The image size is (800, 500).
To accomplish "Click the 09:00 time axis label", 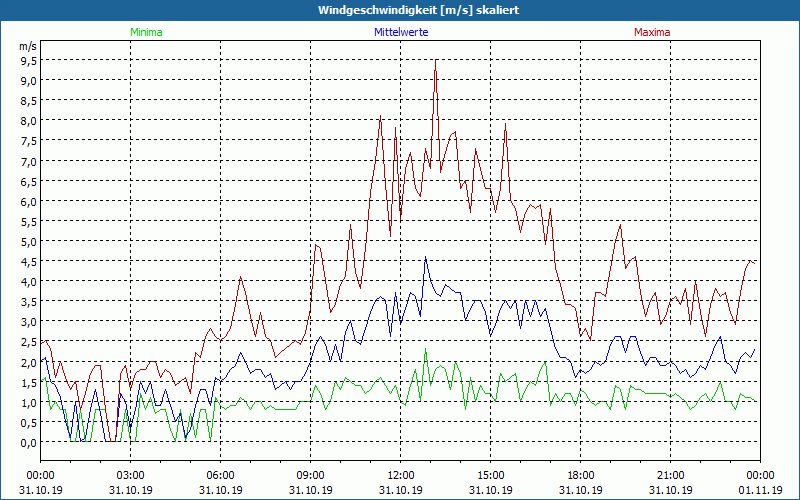I will (310, 476).
